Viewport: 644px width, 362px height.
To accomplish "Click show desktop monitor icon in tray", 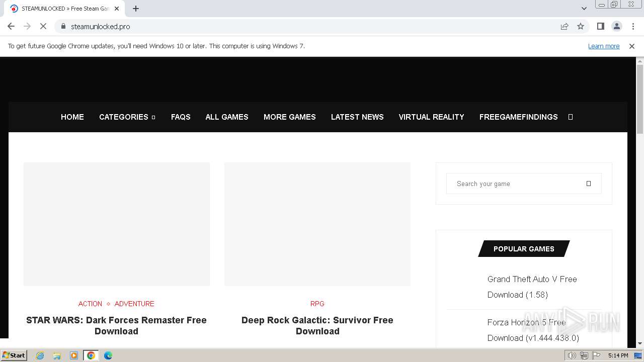I will 638,355.
